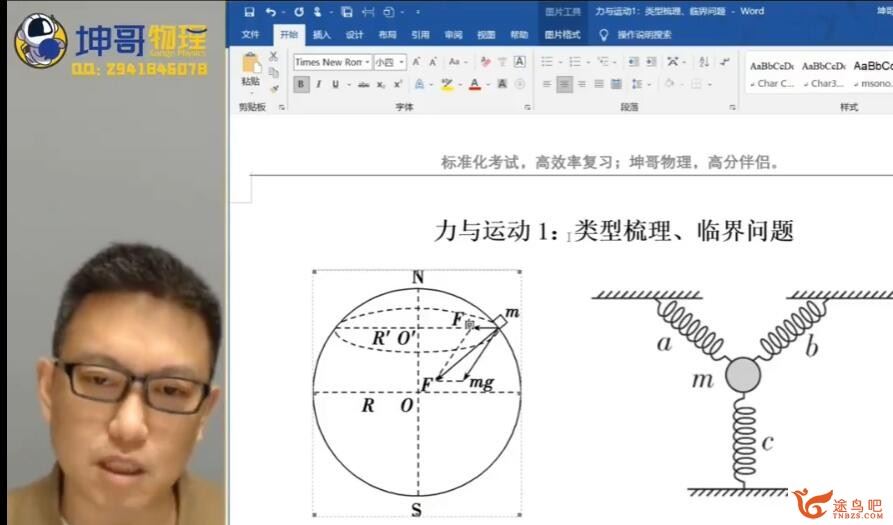Click the Undo arrow icon

(x=271, y=12)
